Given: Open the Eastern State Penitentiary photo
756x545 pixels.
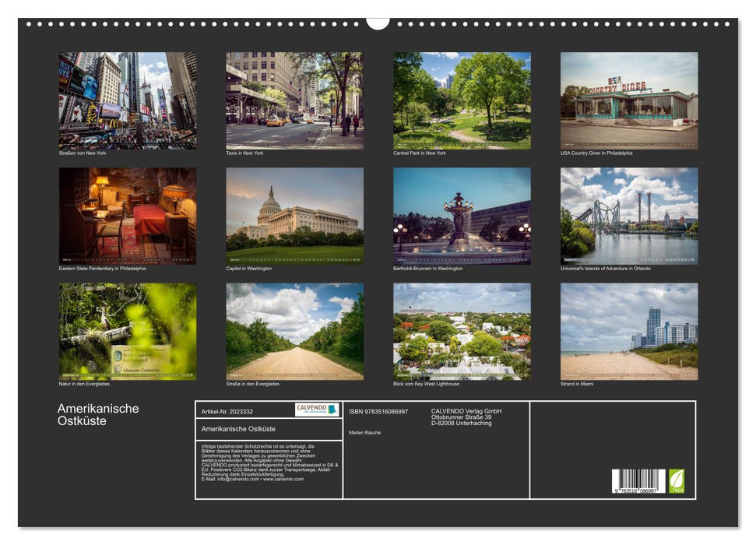Looking at the screenshot, I should click(x=128, y=216).
